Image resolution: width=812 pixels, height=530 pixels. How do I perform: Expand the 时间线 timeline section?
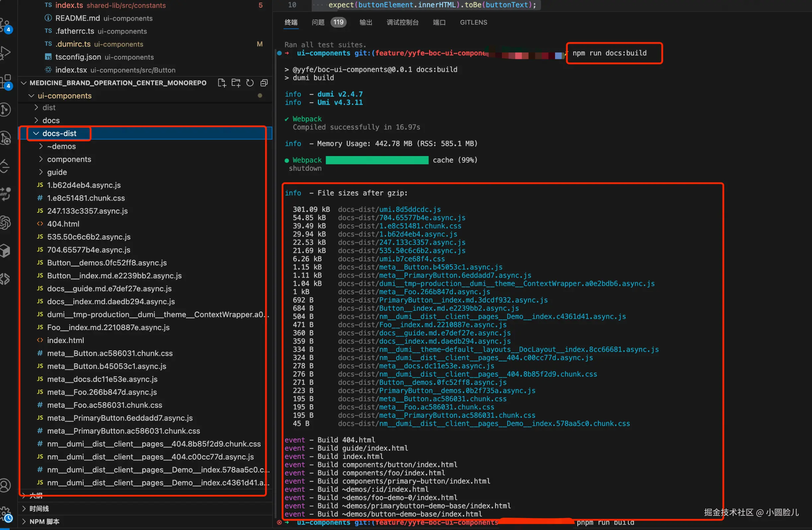(x=39, y=508)
